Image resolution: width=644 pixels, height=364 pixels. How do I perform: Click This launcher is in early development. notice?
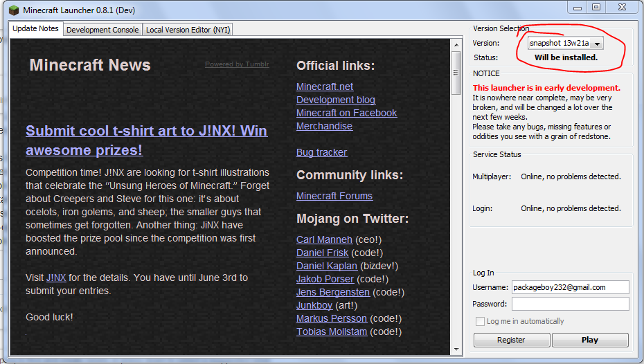[546, 88]
